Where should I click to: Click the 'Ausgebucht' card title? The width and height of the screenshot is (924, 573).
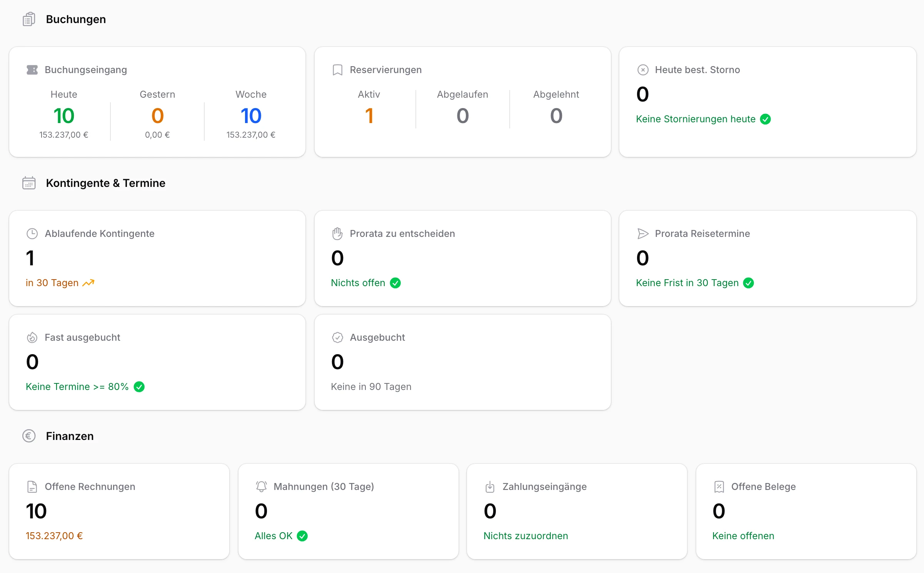(377, 338)
